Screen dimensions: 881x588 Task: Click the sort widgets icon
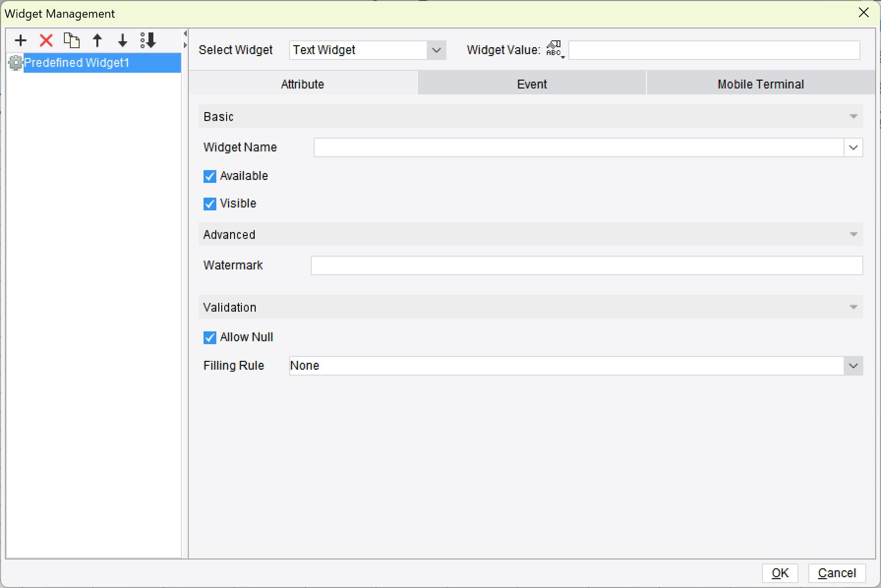[148, 40]
